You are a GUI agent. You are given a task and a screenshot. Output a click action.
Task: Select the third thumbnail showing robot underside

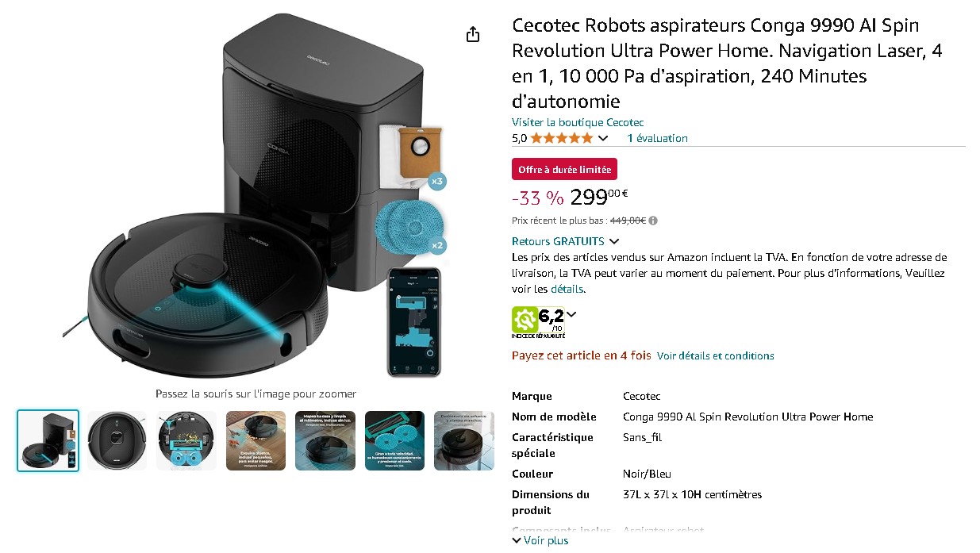[186, 440]
